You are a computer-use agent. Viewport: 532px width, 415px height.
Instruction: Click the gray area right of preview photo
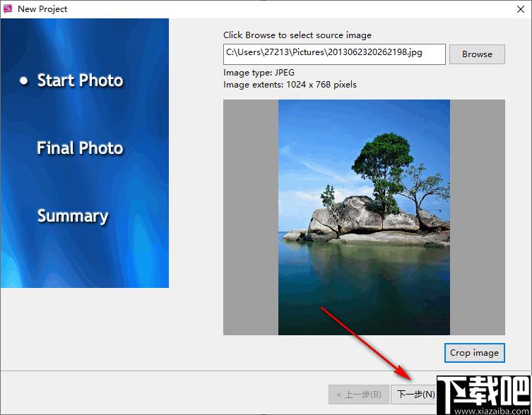point(478,217)
